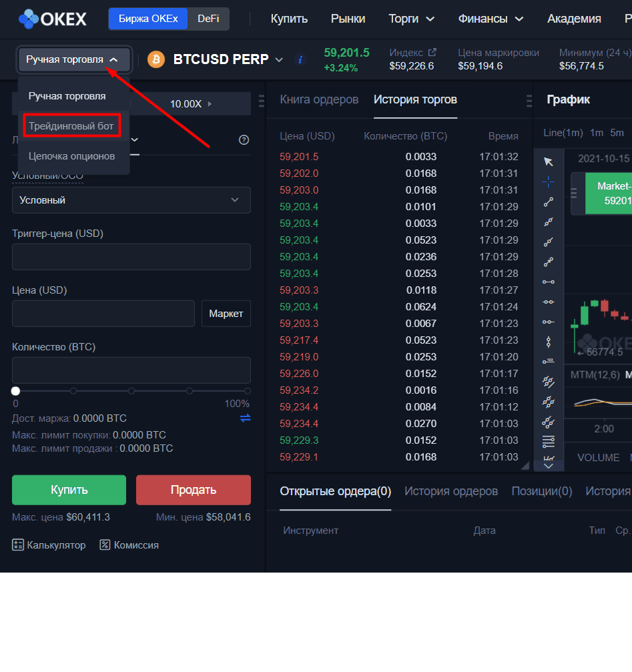Click the trade row priced 59,217.4
632x672 pixels.
pos(399,340)
